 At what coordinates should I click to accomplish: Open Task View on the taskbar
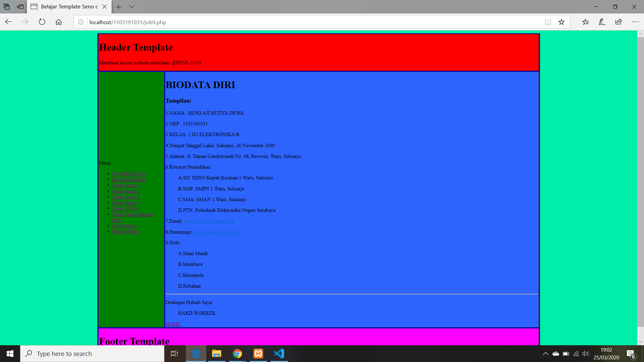tap(174, 354)
